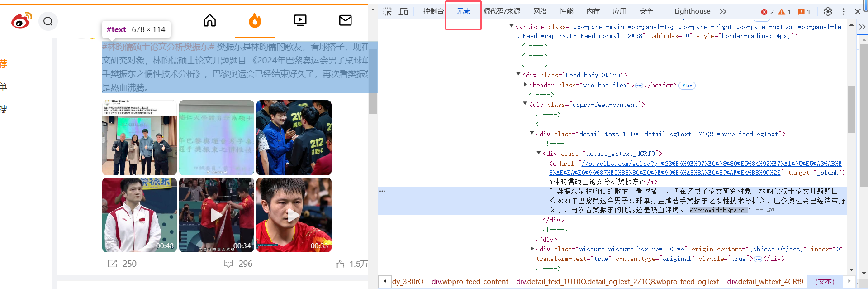Click the Weibo logo icon
Image resolution: width=868 pixels, height=289 pixels.
pos(21,21)
